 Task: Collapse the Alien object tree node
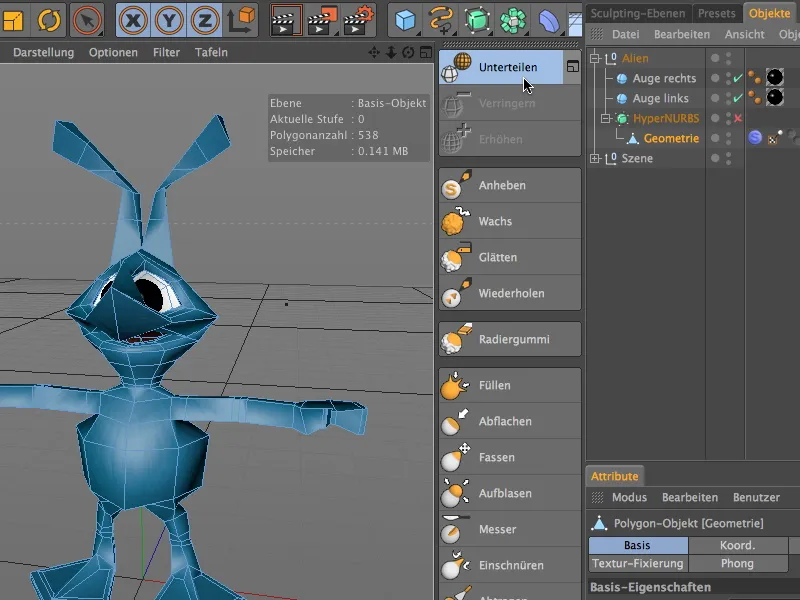[x=594, y=58]
